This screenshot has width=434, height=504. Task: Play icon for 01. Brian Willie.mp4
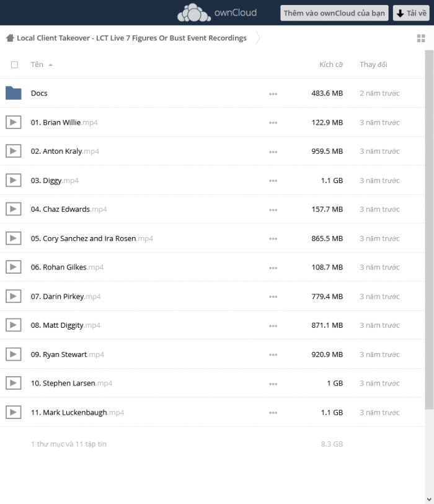tap(14, 122)
